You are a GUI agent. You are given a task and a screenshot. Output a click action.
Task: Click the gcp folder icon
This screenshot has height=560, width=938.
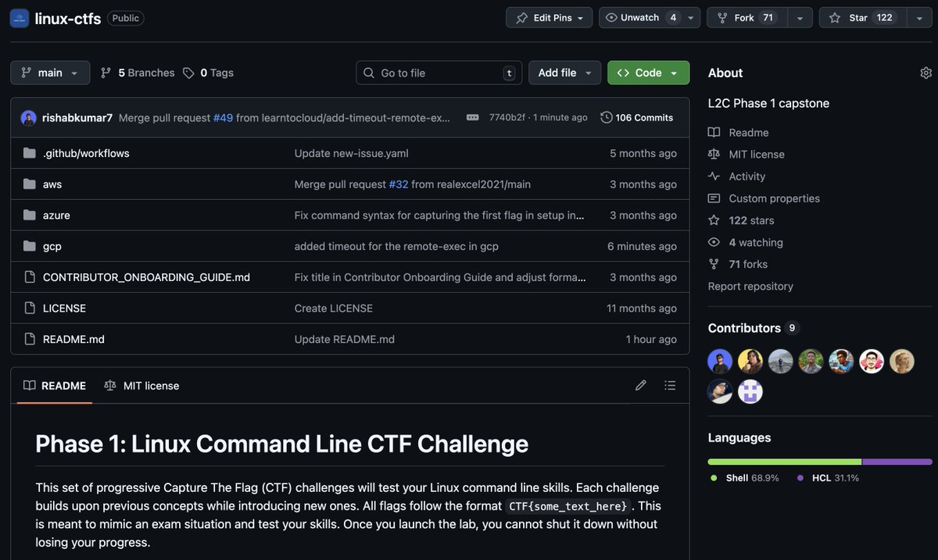coord(30,246)
